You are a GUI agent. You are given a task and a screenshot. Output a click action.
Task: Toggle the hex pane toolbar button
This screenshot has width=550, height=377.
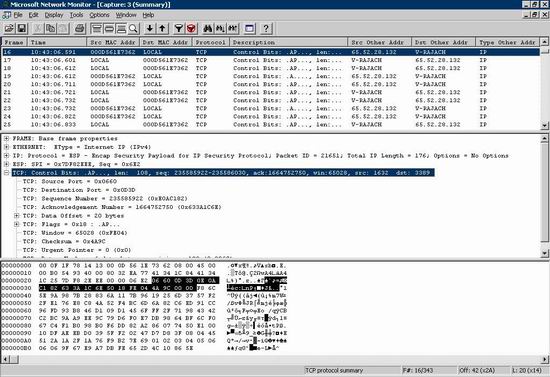coord(121,28)
